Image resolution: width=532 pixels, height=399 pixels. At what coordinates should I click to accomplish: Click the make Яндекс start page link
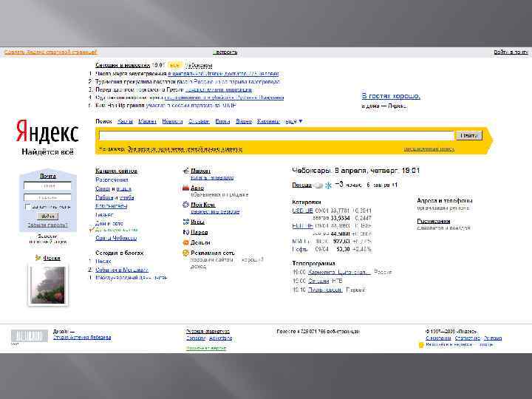(x=50, y=52)
